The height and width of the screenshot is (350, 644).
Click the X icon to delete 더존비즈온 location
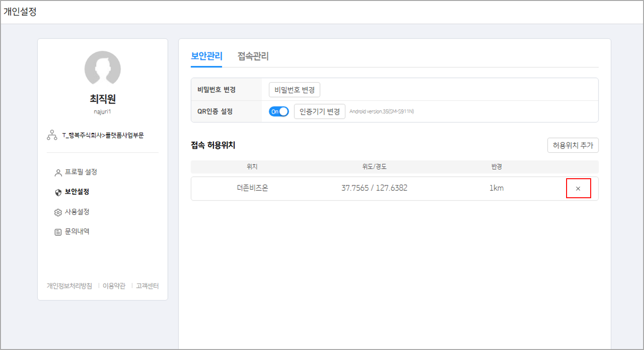pyautogui.click(x=578, y=188)
